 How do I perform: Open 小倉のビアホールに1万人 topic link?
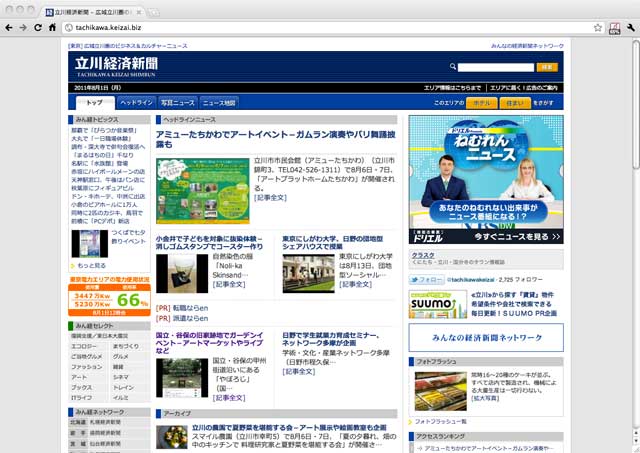point(104,204)
